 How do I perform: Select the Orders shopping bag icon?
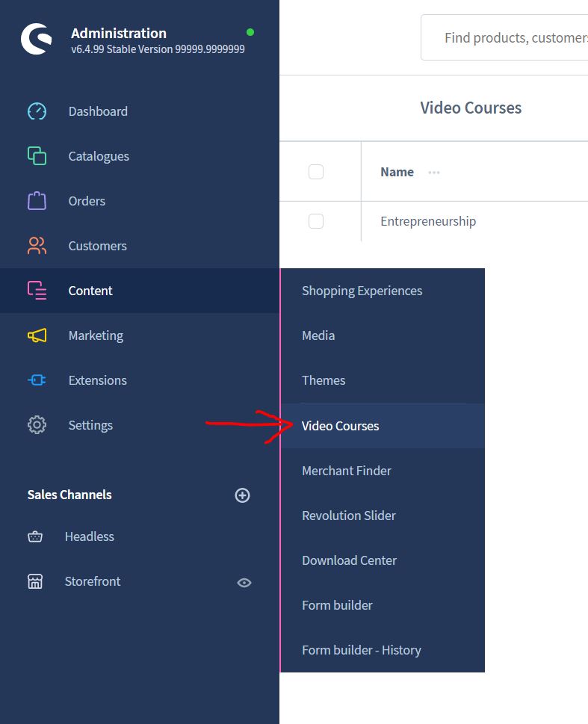pyautogui.click(x=37, y=201)
